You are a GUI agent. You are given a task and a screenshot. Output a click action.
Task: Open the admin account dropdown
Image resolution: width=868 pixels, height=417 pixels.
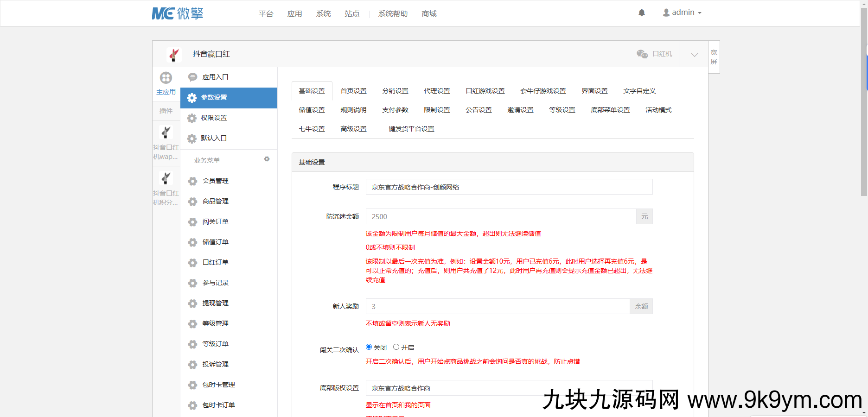coord(682,12)
